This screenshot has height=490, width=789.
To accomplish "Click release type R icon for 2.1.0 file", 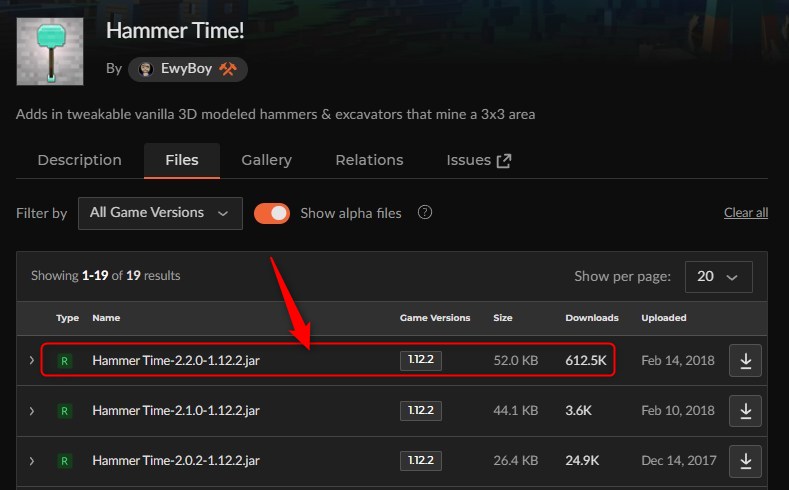I will 64,411.
